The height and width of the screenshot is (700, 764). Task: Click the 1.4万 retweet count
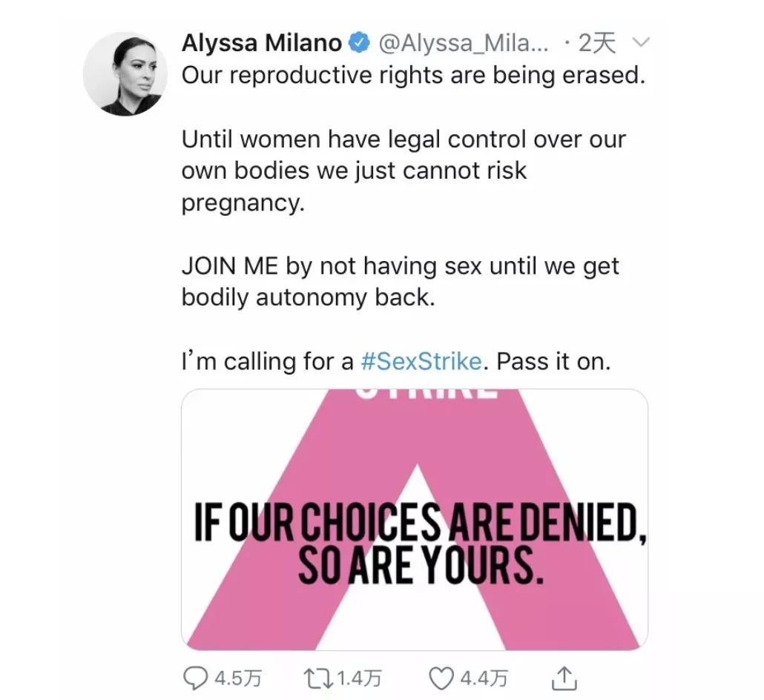click(359, 677)
